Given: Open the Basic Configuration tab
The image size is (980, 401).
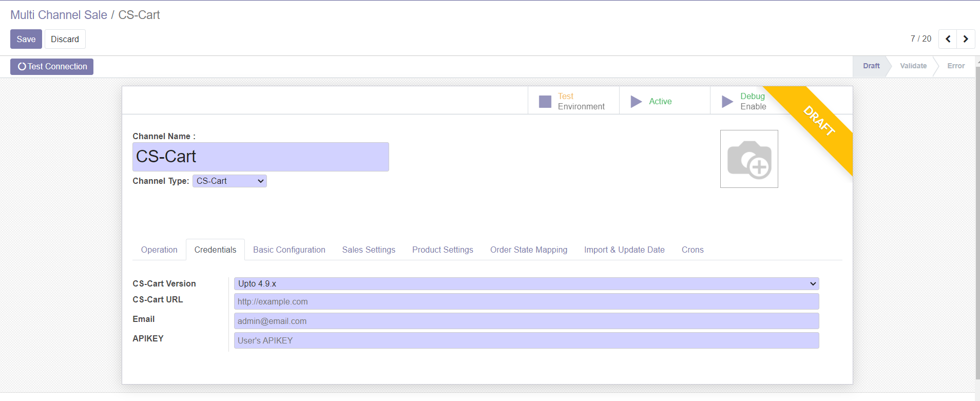Looking at the screenshot, I should click(289, 250).
